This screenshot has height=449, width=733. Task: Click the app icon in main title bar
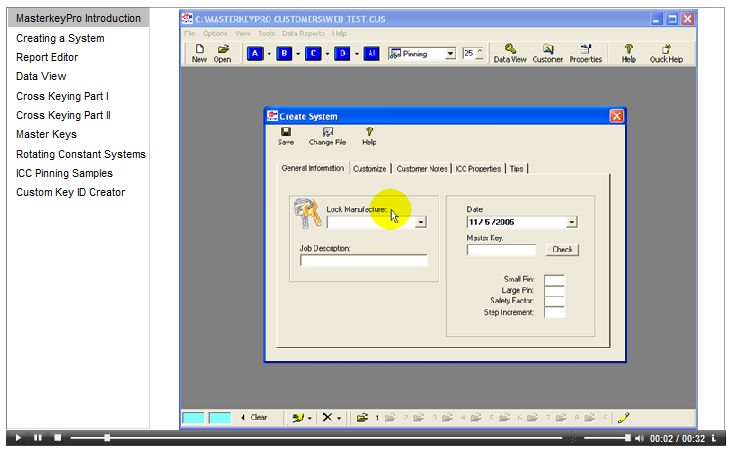(187, 19)
